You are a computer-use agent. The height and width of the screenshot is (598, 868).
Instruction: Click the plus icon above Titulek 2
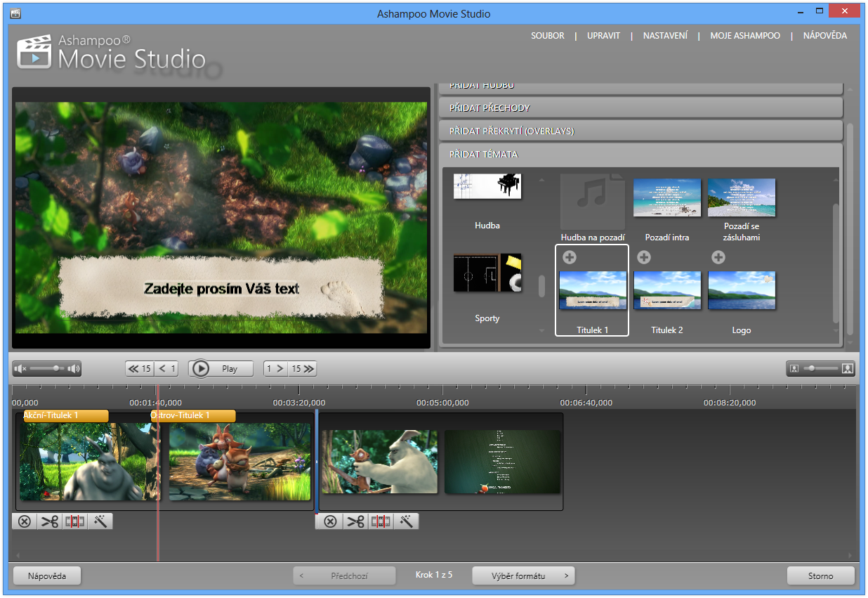point(644,257)
